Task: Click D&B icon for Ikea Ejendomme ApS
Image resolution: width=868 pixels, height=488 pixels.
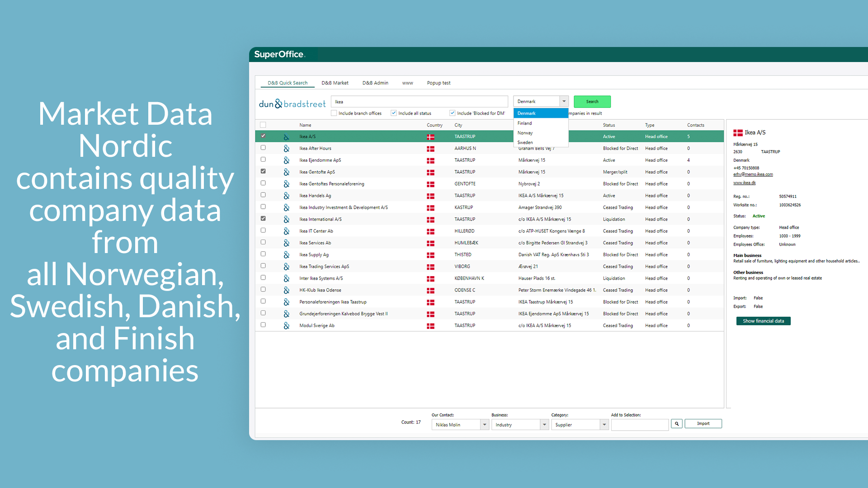Action: pos(286,160)
